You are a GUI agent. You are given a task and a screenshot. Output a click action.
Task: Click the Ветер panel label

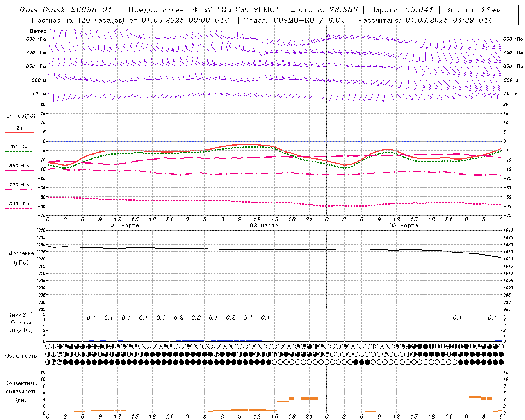38,31
